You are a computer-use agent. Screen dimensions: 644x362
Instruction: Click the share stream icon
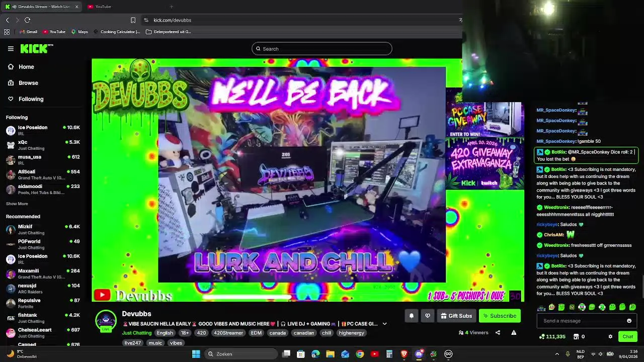[498, 332]
